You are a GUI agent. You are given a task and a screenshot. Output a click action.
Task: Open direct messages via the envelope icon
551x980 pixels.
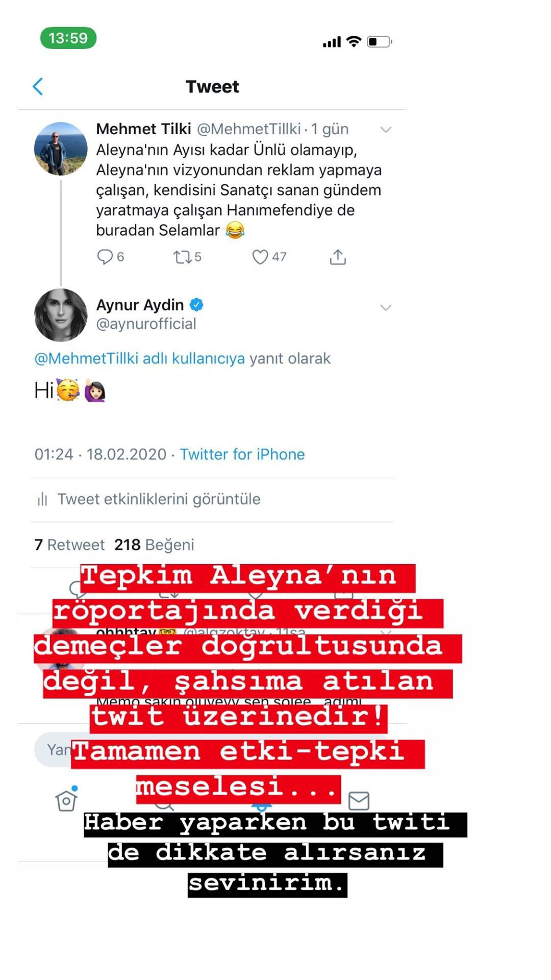pyautogui.click(x=359, y=801)
